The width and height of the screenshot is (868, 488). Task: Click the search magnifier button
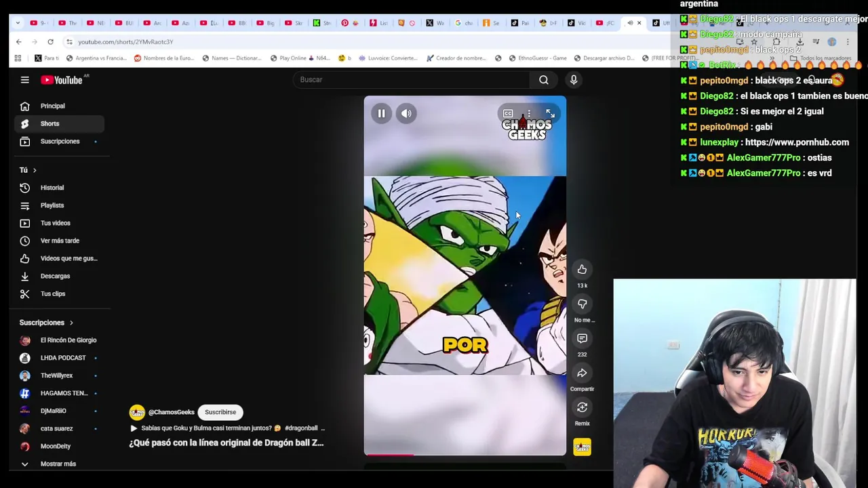click(544, 80)
